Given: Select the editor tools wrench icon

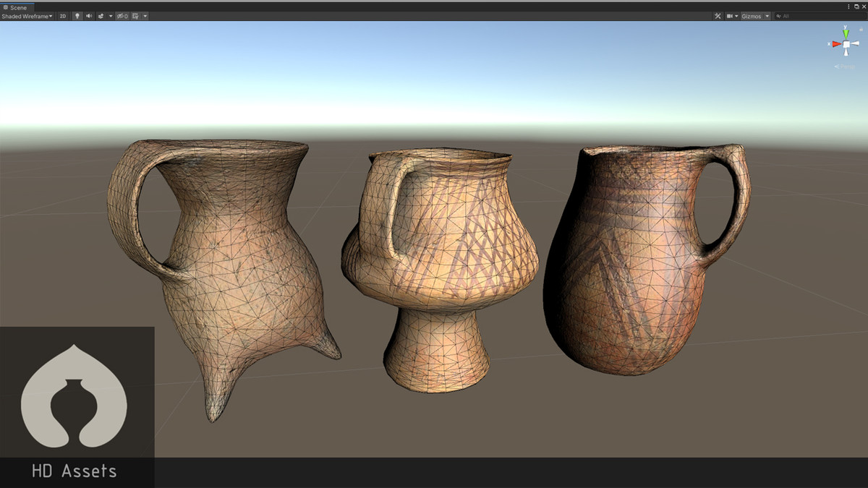Looking at the screenshot, I should 717,15.
